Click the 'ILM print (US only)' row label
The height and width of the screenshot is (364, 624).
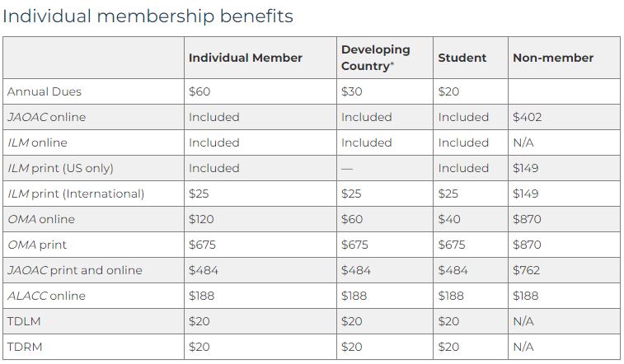(60, 168)
